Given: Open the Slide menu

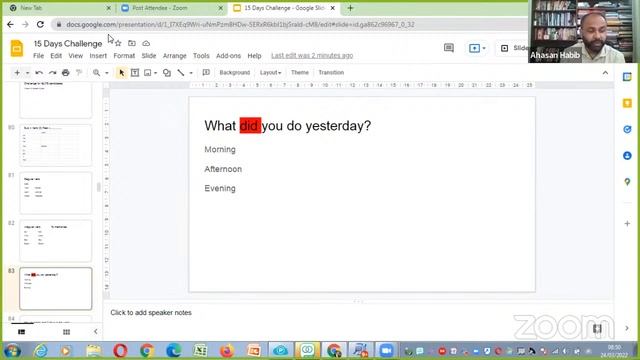Looking at the screenshot, I should pos(149,56).
